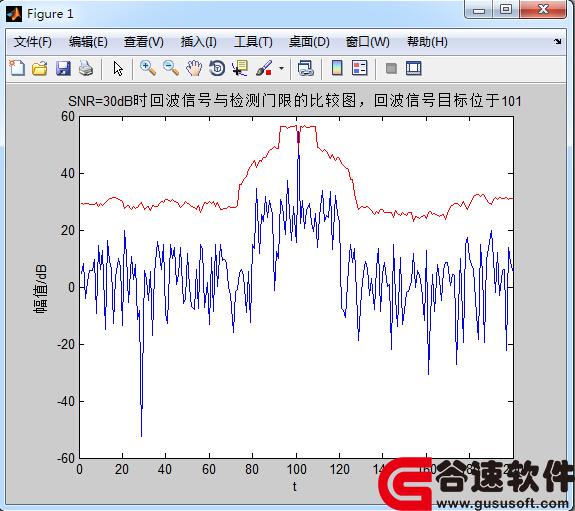
Task: Insert a colorbar using toolbar icon
Action: point(337,68)
